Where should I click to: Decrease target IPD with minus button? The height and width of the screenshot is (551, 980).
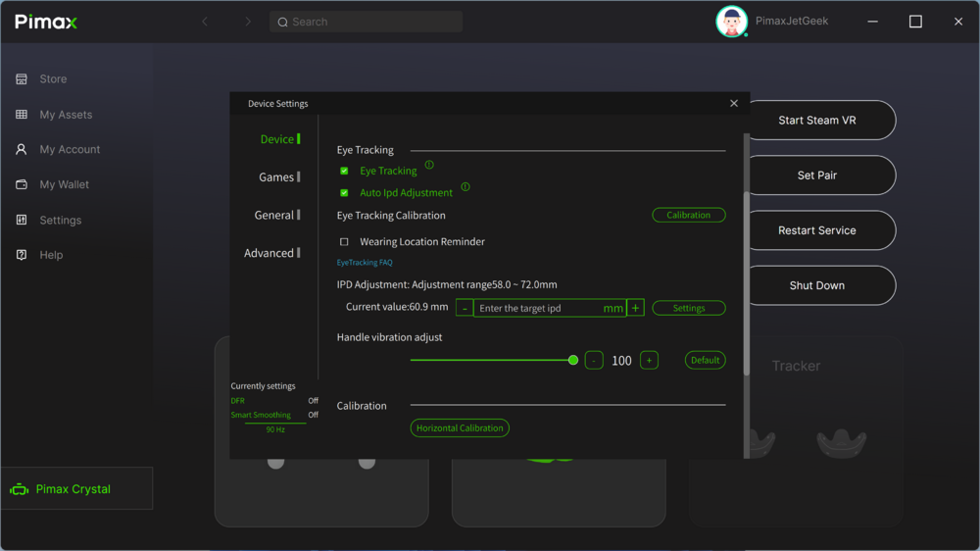click(465, 308)
